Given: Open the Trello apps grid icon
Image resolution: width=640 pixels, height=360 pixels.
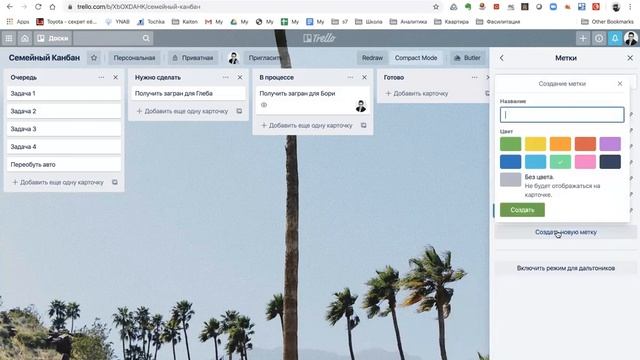Looking at the screenshot, I should point(9,38).
